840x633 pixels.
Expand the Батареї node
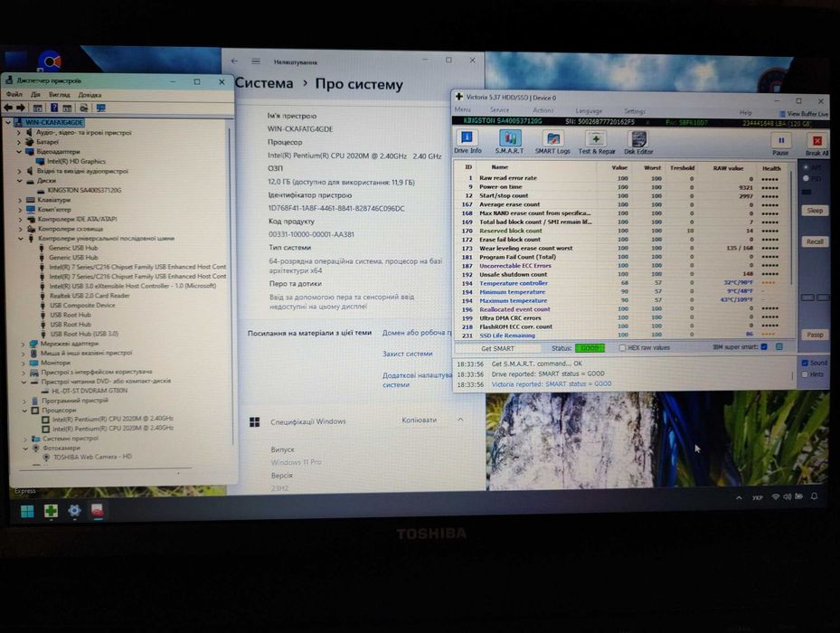click(x=19, y=142)
